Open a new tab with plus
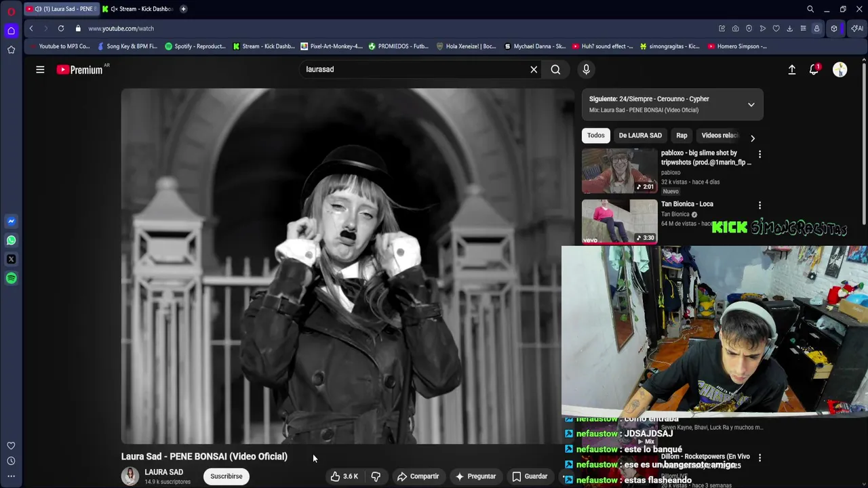This screenshot has height=488, width=868. (183, 9)
